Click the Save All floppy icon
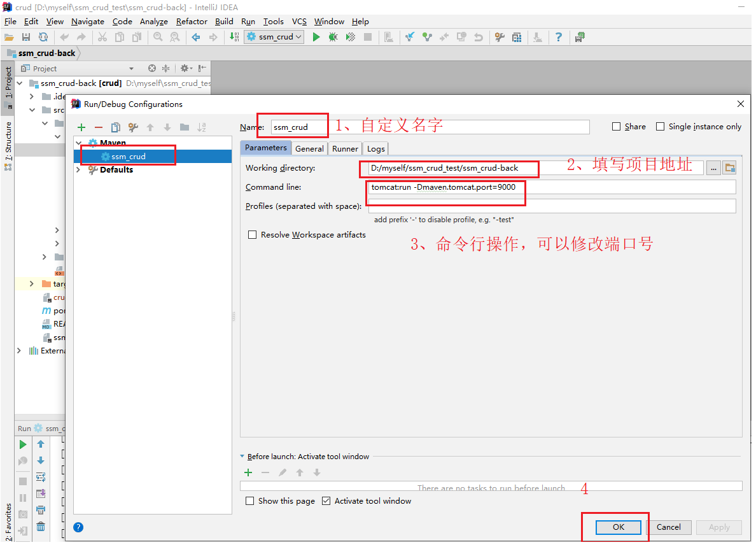Viewport: 756px width, 554px height. [26, 37]
